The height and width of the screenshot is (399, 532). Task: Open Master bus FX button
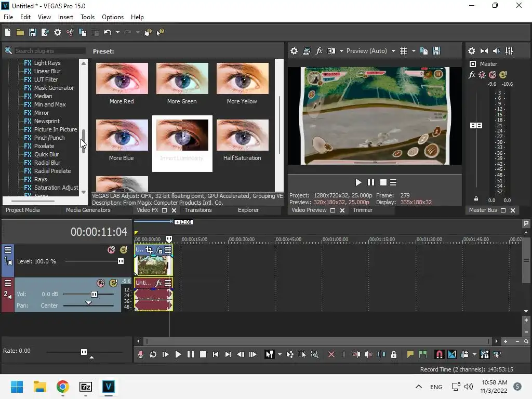[x=472, y=75]
